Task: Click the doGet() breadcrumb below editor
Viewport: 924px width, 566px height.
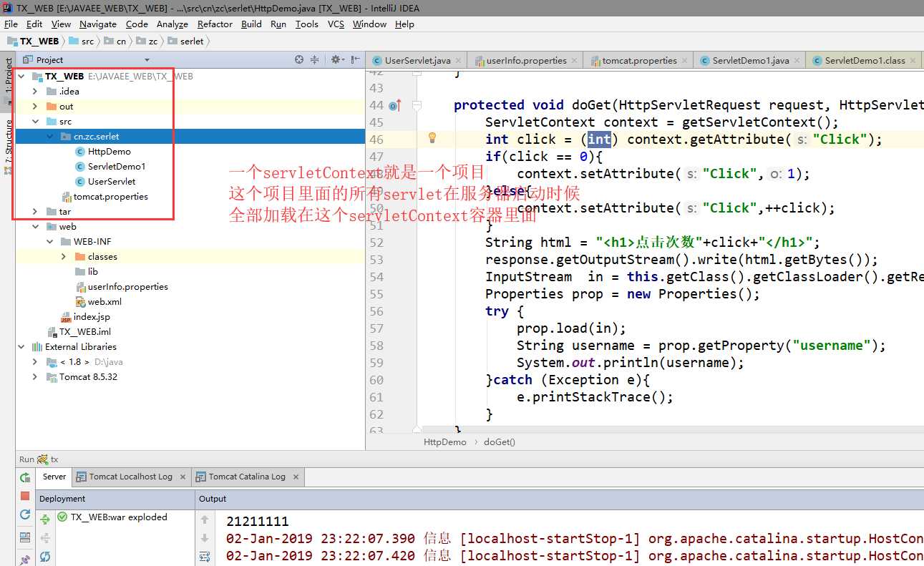Action: pyautogui.click(x=500, y=442)
